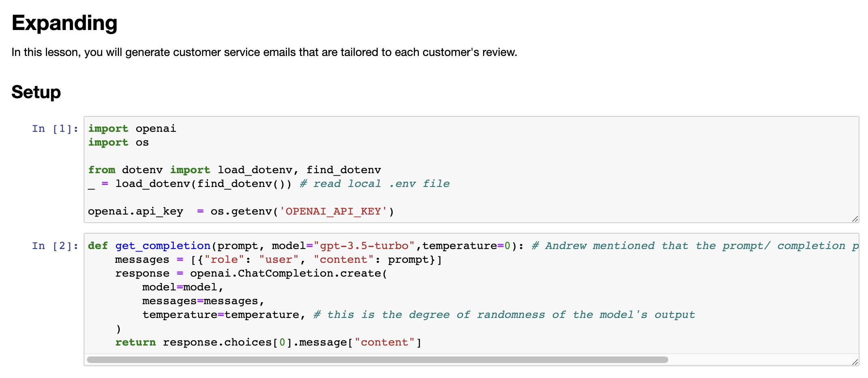
Task: Select the In [1] cell prompt
Action: [x=55, y=129]
